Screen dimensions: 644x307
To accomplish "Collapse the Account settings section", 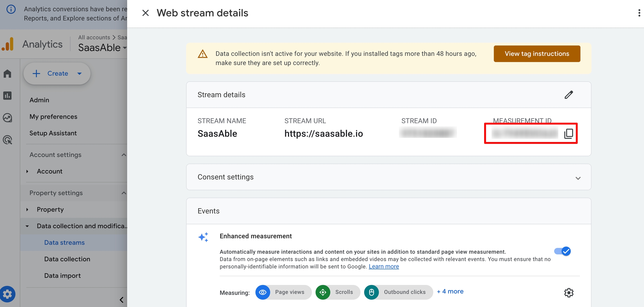I will pyautogui.click(x=124, y=155).
